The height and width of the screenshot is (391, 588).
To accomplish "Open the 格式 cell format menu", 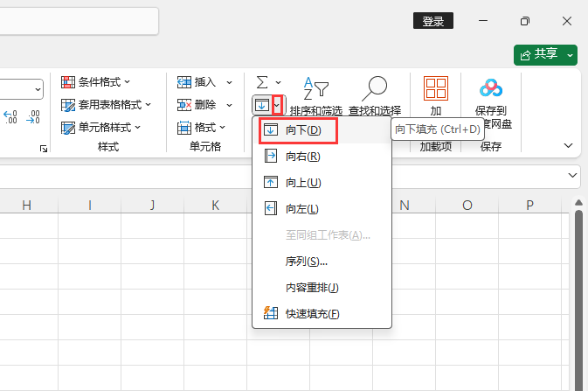I will tap(201, 128).
